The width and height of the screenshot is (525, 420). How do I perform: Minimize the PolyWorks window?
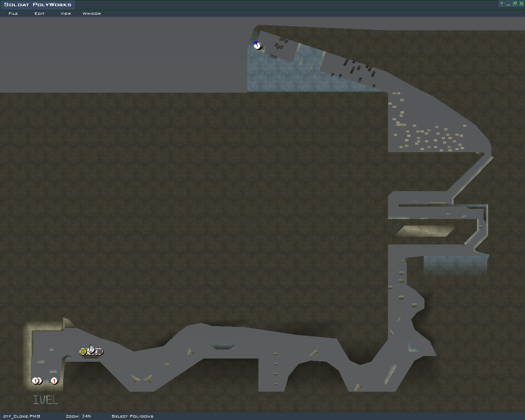pos(508,4)
